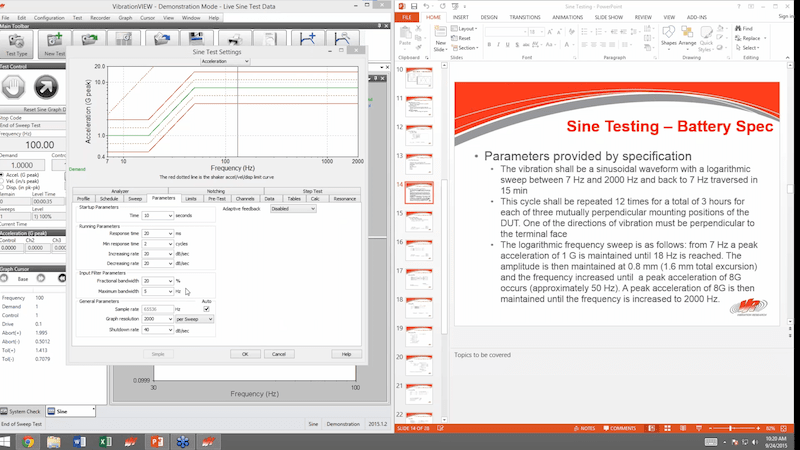Apply Italic formatting in PowerPoint ribbon
Screen dimensions: 800x450
pos(498,45)
